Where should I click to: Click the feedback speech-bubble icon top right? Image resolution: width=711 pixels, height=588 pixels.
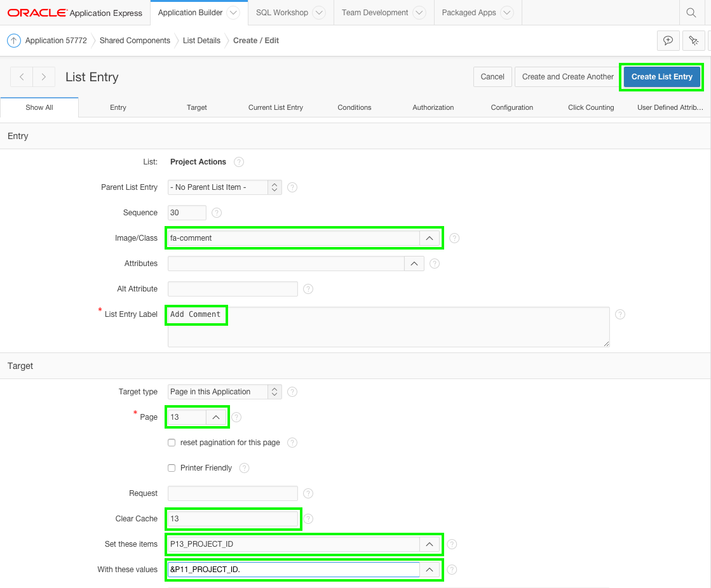pos(668,40)
